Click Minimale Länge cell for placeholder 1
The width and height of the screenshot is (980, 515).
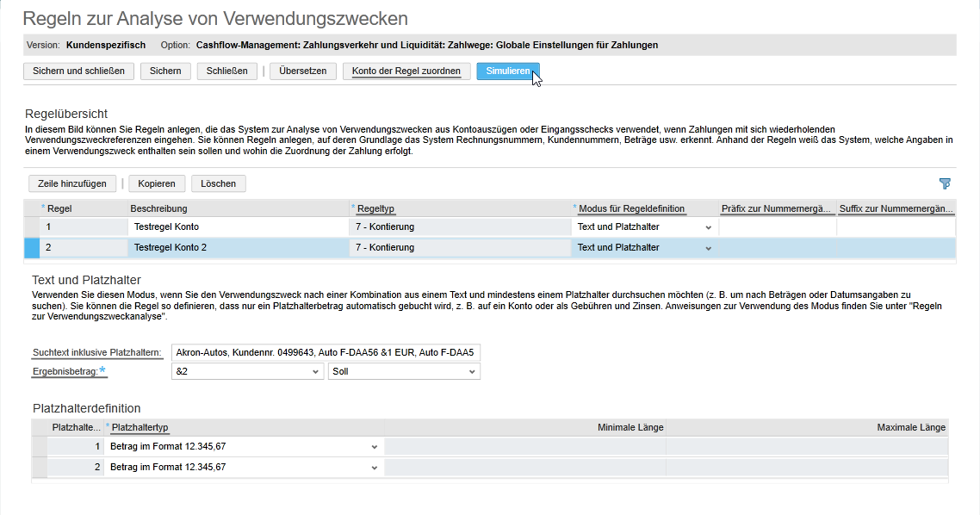click(525, 446)
